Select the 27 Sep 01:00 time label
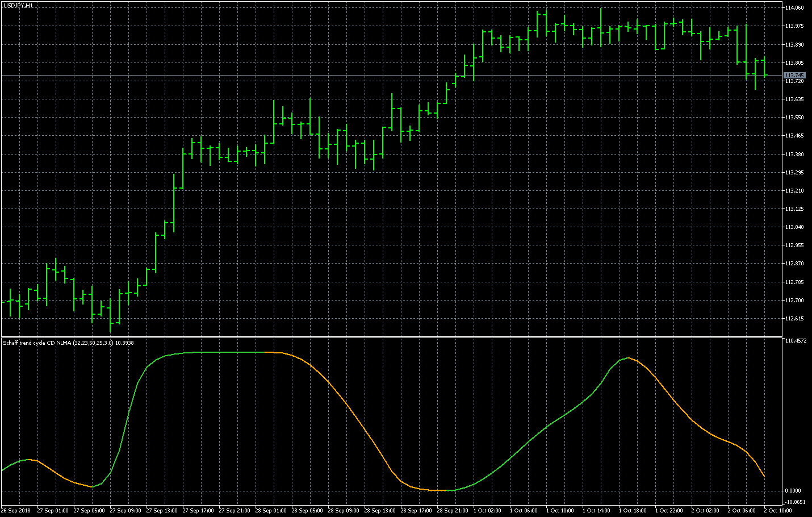 coord(53,511)
